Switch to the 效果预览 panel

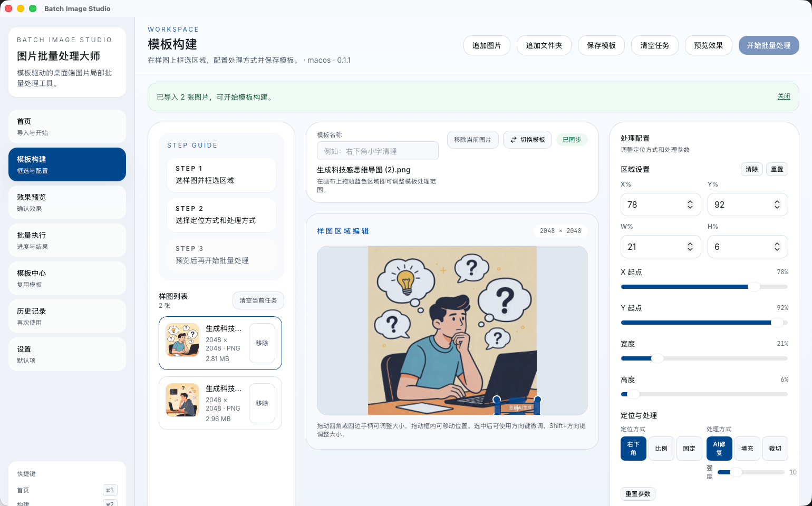[x=67, y=202]
